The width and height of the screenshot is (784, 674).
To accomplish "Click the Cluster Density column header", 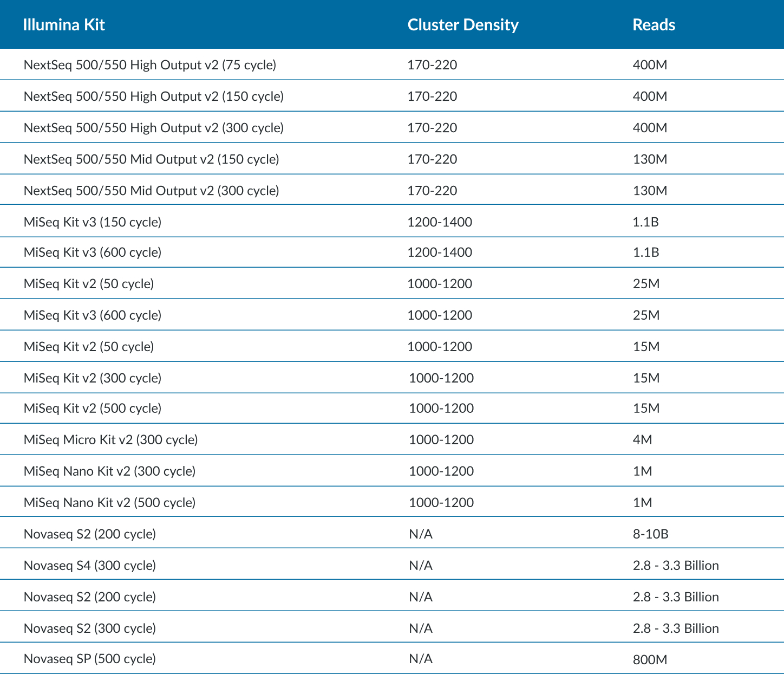I will click(x=462, y=25).
